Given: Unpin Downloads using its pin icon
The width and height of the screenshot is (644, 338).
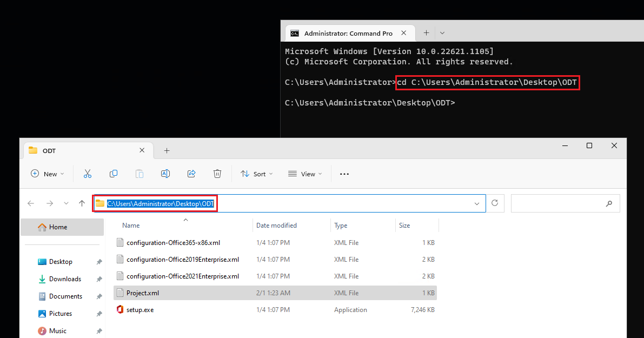Looking at the screenshot, I should click(99, 279).
